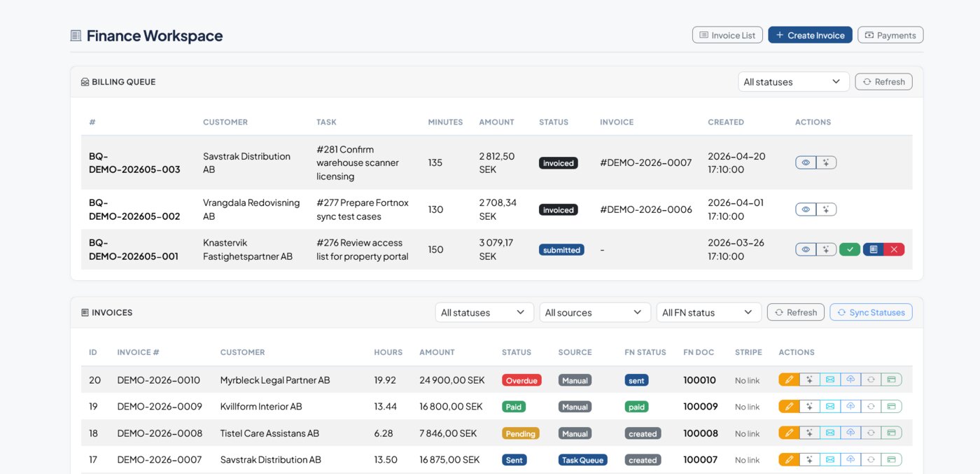Open the Payments section
The width and height of the screenshot is (980, 474).
tap(890, 34)
